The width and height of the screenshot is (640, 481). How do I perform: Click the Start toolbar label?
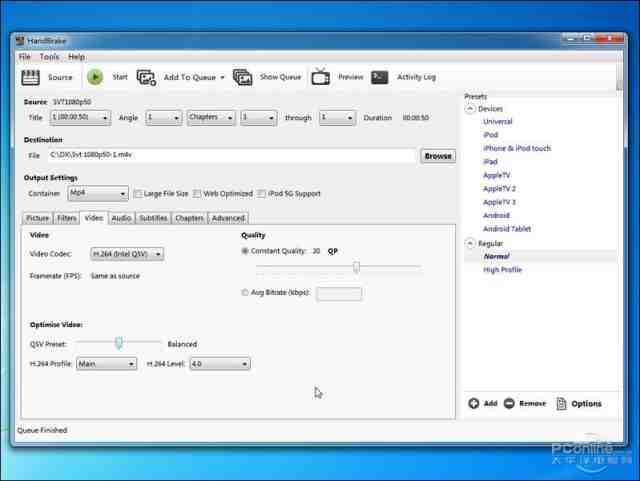coord(120,77)
